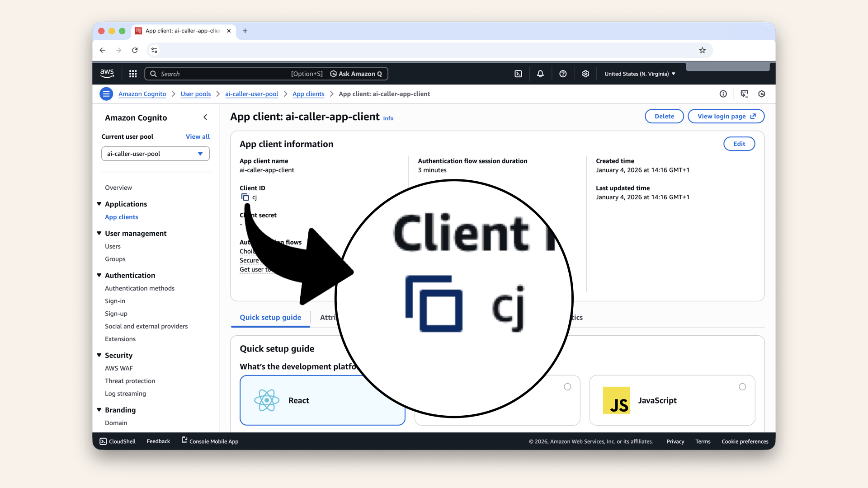Open the Cognito navigation hamburger icon
Image resolution: width=868 pixels, height=488 pixels.
[106, 94]
